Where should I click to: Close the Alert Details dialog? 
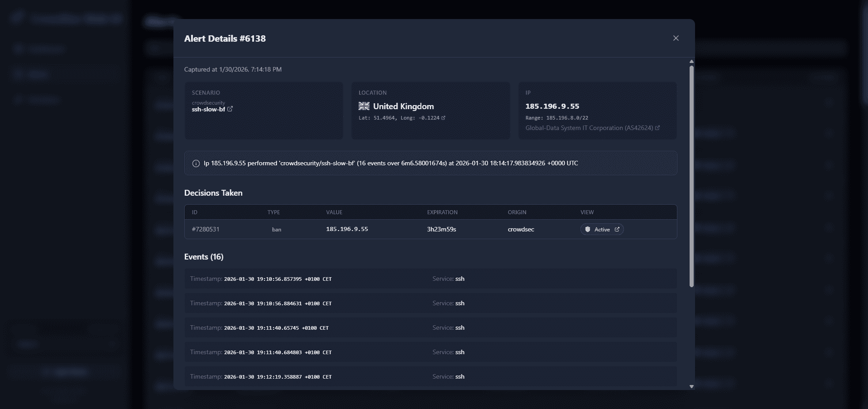(676, 38)
